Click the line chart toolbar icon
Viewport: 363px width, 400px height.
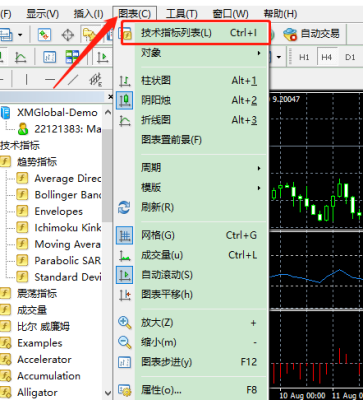[x=21, y=57]
